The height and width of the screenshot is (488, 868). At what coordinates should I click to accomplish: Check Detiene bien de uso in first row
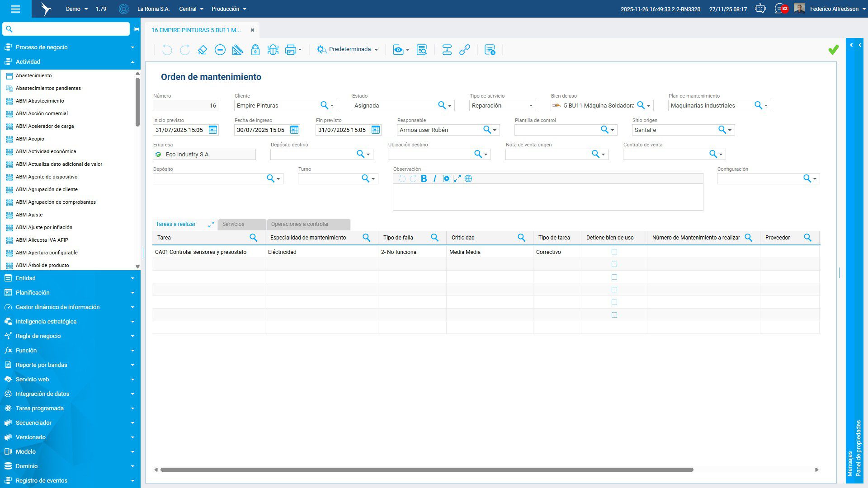614,252
